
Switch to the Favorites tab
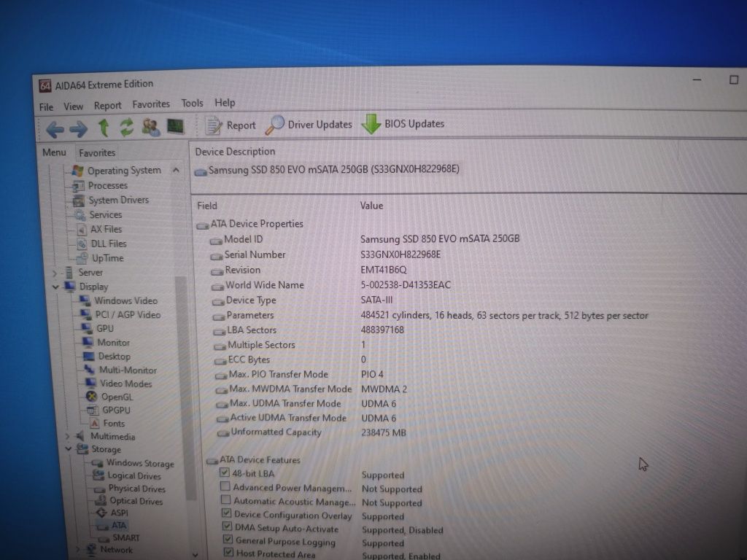click(x=97, y=153)
